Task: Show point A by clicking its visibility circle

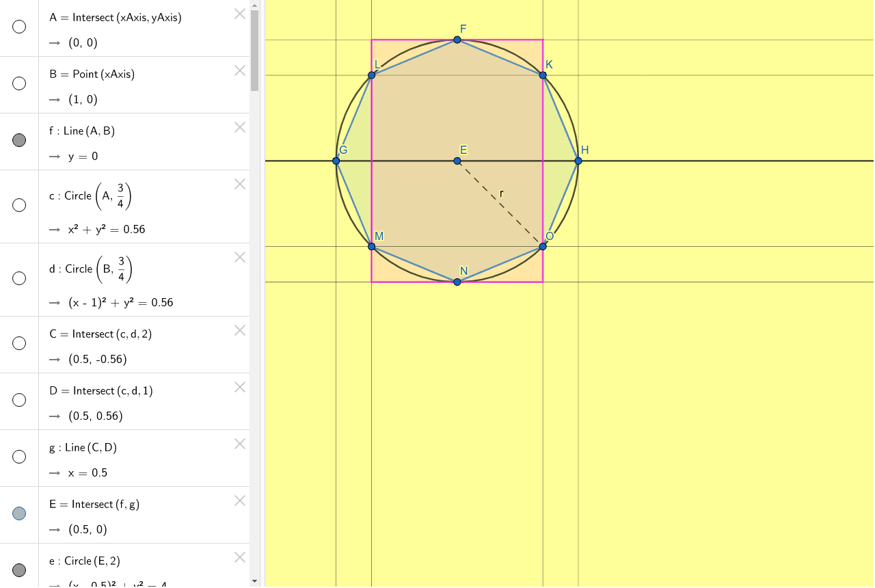Action: pyautogui.click(x=18, y=27)
